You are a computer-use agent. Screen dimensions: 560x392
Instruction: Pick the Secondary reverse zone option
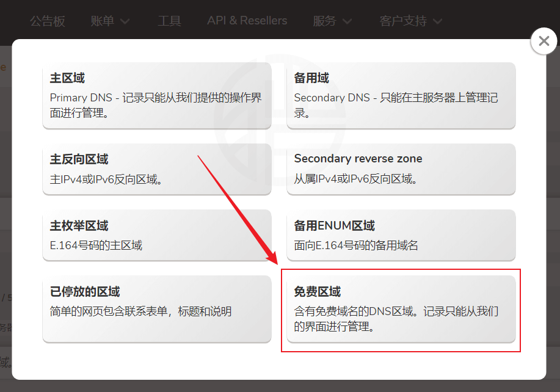click(x=401, y=169)
